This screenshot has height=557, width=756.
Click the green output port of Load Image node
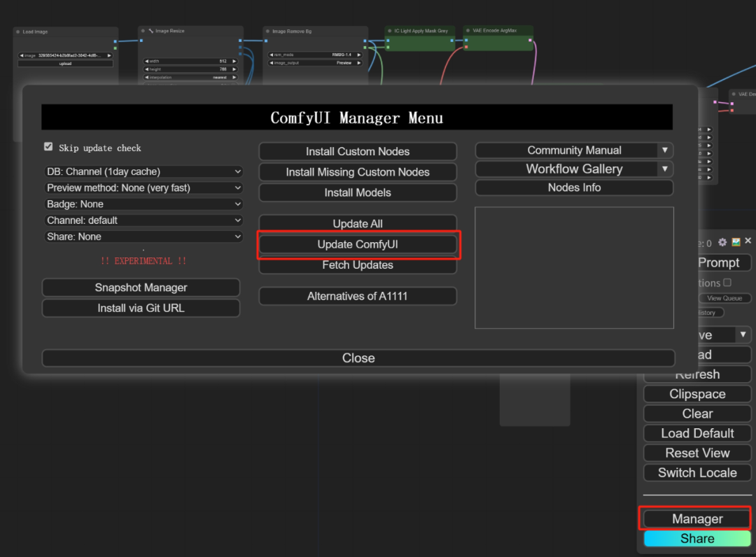coord(115,48)
